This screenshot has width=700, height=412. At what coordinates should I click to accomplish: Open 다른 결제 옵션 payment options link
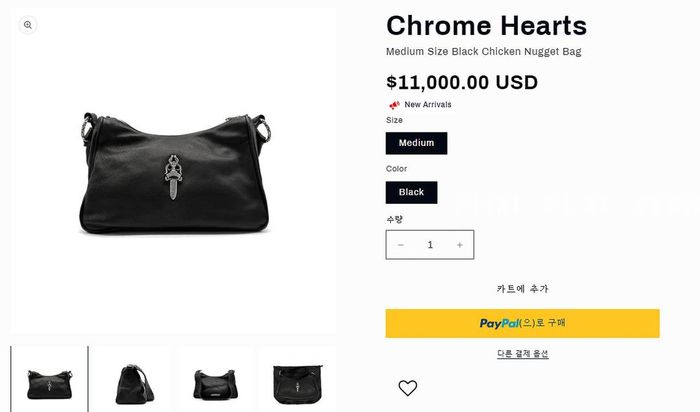point(522,354)
